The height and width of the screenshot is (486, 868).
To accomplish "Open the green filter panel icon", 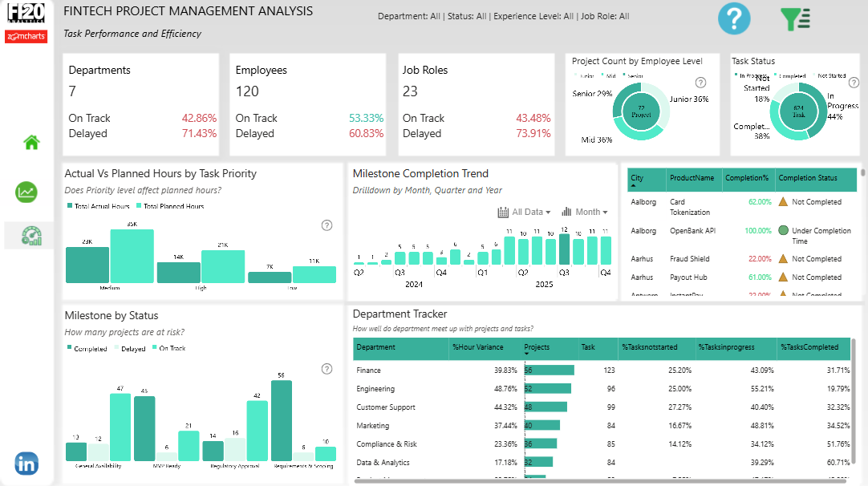I will (796, 18).
